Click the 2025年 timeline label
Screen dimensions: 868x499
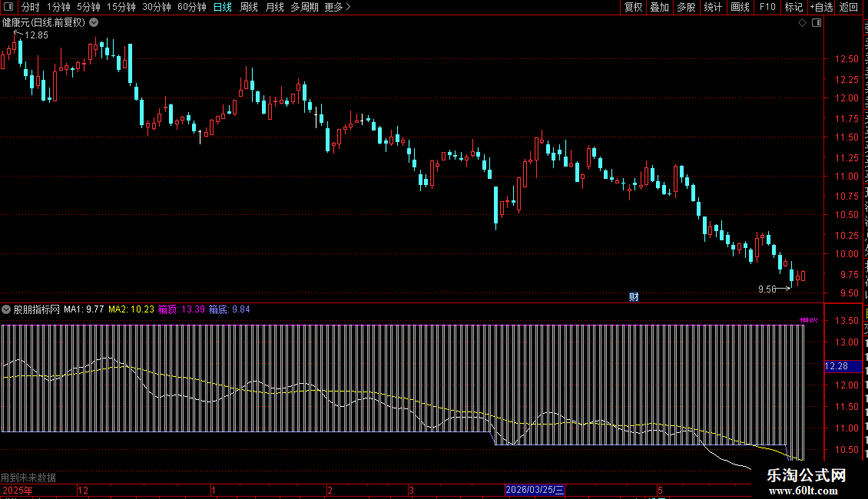click(18, 490)
